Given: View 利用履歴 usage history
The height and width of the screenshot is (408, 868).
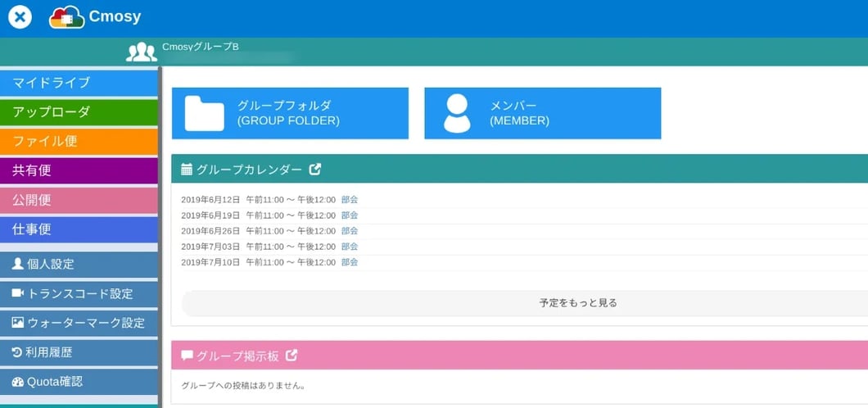Looking at the screenshot, I should [79, 352].
